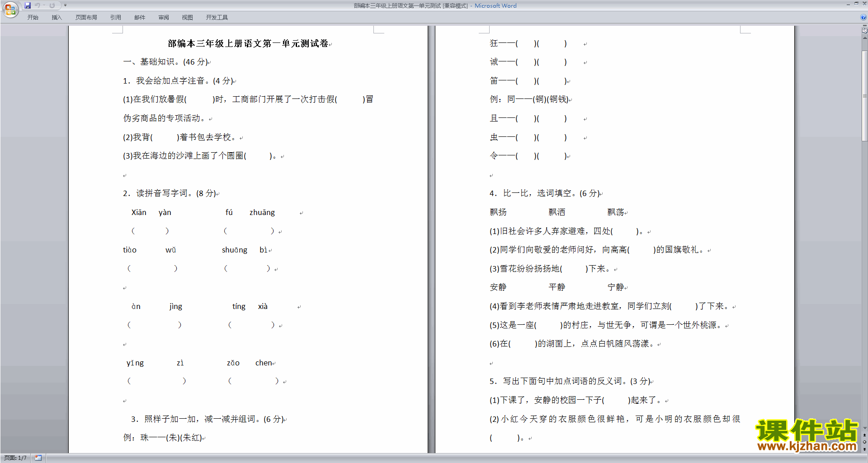Click the macro recording status bar icon
The height and width of the screenshot is (463, 868).
click(x=38, y=458)
